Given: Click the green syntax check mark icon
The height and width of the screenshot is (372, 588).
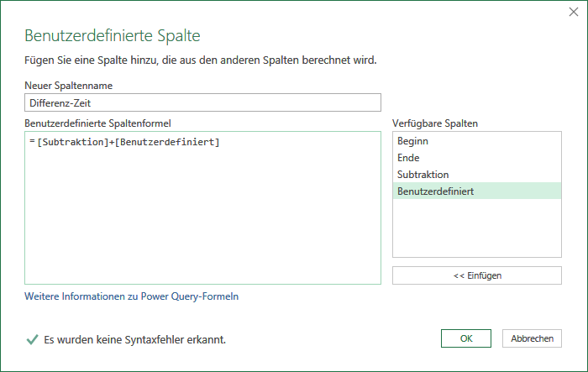Looking at the screenshot, I should tap(32, 340).
